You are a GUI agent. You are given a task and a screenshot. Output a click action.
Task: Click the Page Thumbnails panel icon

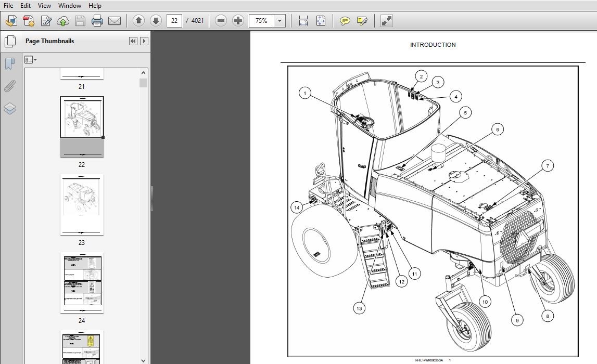click(10, 41)
